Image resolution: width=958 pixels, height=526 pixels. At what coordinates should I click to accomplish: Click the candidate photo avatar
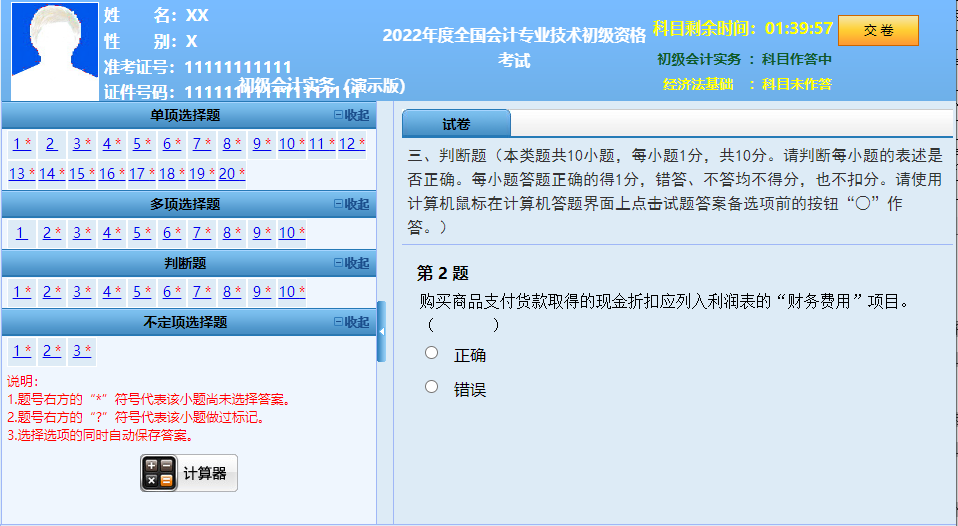[x=55, y=51]
